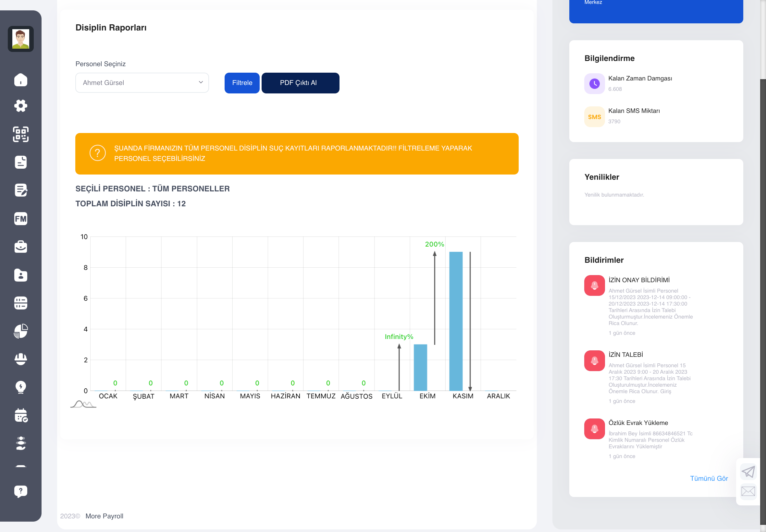The width and height of the screenshot is (766, 532).
Task: Open the hard hat safety icon
Action: click(21, 359)
